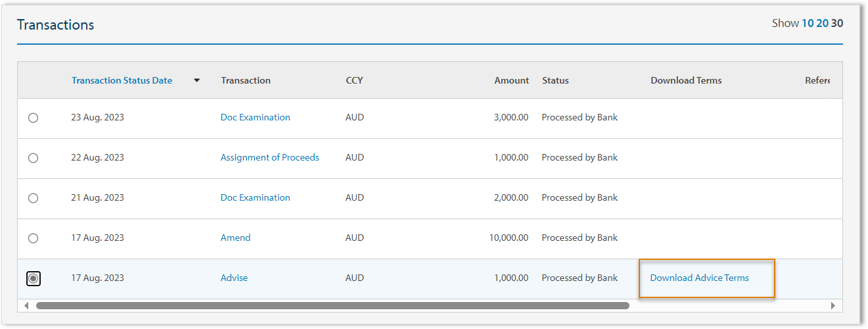Click Download Advice Terms link
Screen dimensions: 868x329
699,278
